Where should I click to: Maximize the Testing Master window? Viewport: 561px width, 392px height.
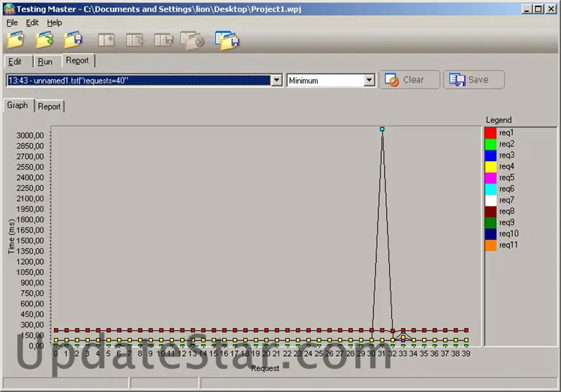point(538,9)
